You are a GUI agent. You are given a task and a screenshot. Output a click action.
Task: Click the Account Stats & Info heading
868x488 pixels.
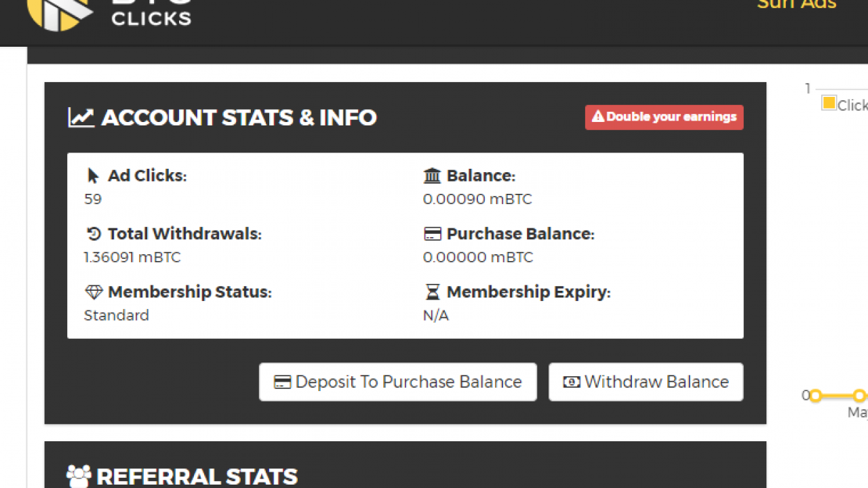click(239, 117)
